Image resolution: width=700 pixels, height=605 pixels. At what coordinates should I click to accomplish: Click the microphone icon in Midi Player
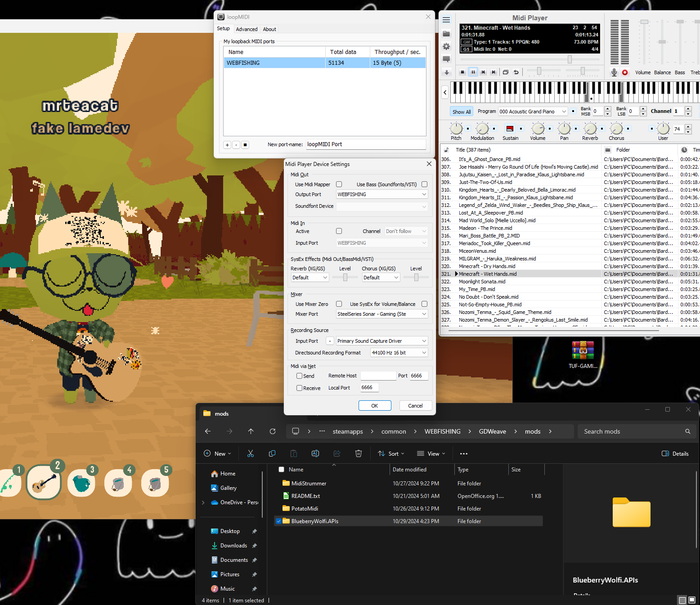tap(614, 72)
